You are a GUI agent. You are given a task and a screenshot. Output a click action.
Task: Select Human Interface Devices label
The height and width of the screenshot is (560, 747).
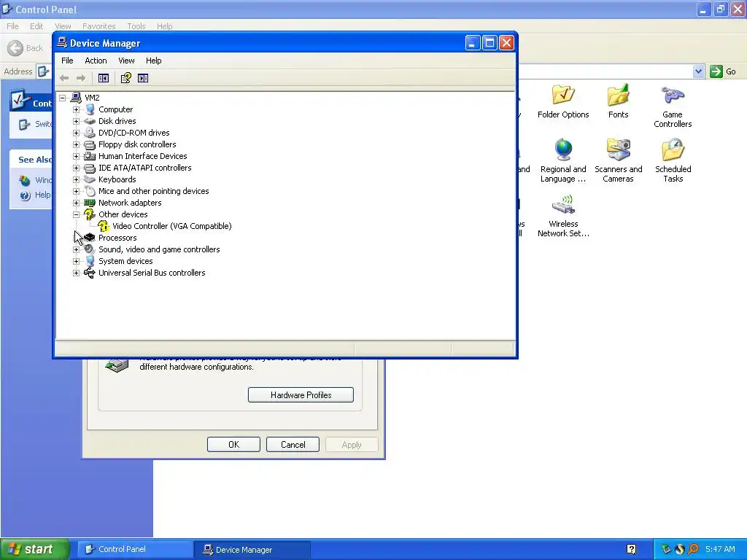point(142,156)
